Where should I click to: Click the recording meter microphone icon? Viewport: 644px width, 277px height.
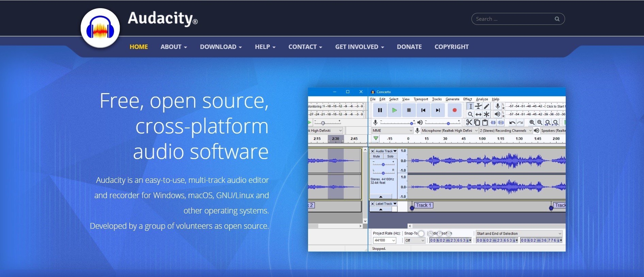tap(497, 106)
